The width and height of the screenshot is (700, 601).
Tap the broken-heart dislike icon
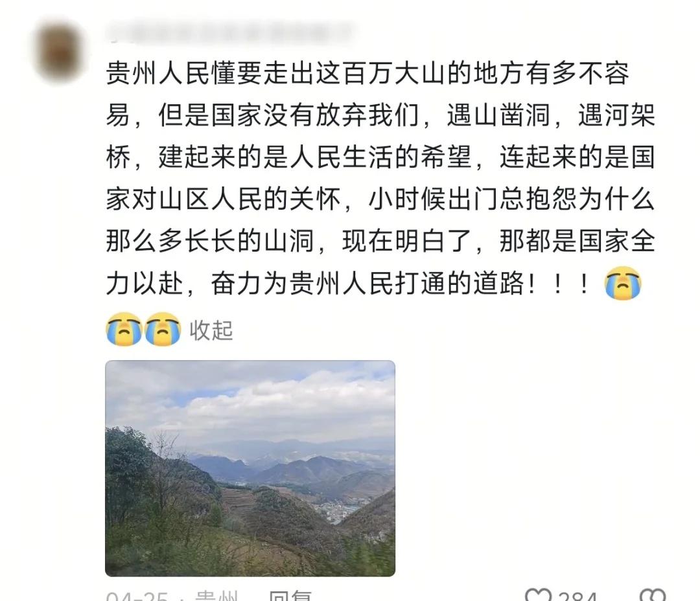point(652,596)
